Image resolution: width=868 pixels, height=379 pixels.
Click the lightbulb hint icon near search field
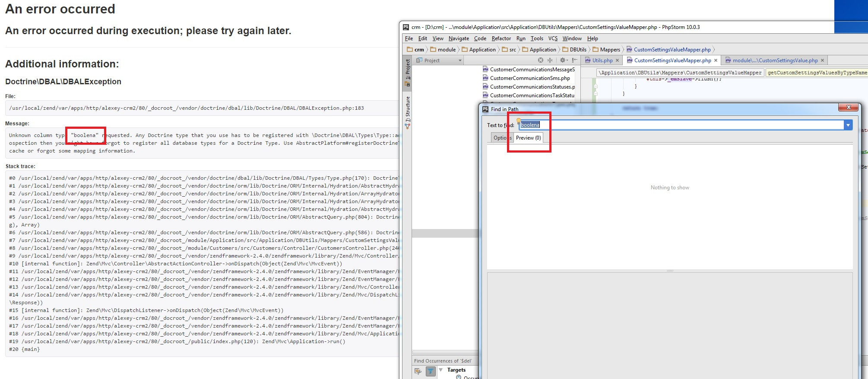[x=519, y=121]
